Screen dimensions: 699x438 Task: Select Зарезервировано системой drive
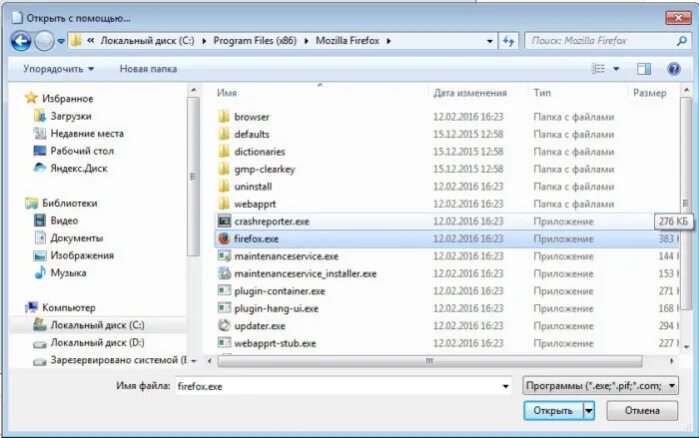118,360
